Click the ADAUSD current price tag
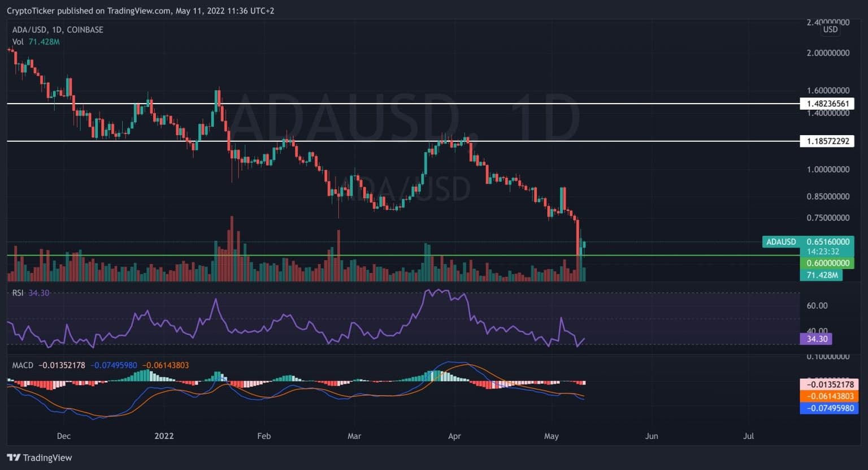 808,242
